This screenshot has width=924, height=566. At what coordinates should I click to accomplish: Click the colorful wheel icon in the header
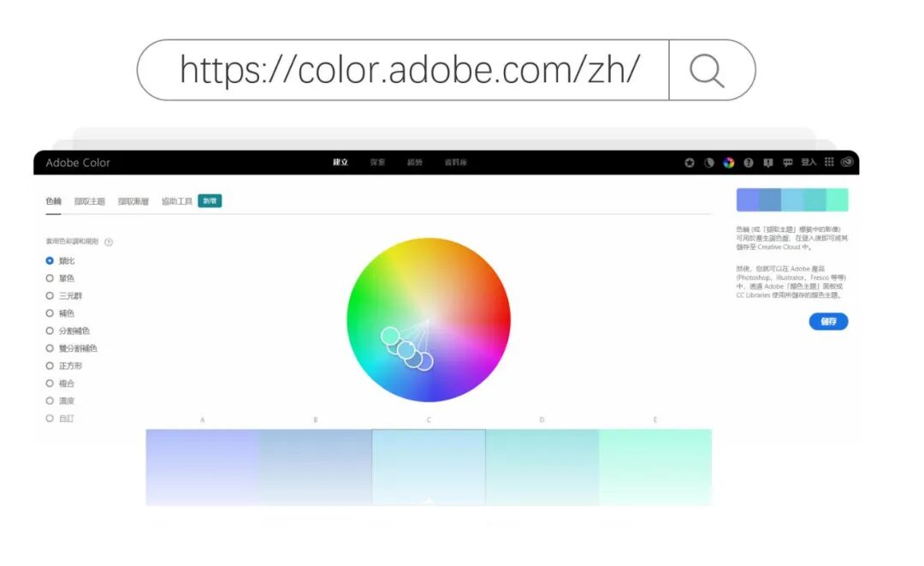729,163
